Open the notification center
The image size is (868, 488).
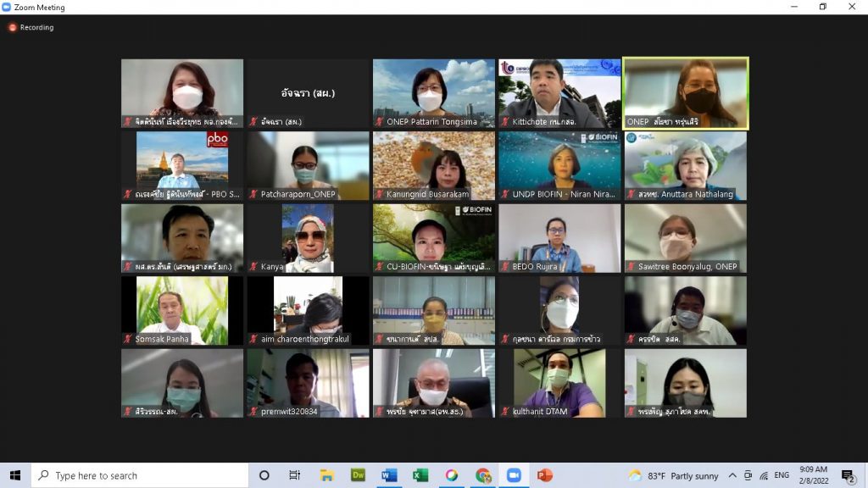847,475
